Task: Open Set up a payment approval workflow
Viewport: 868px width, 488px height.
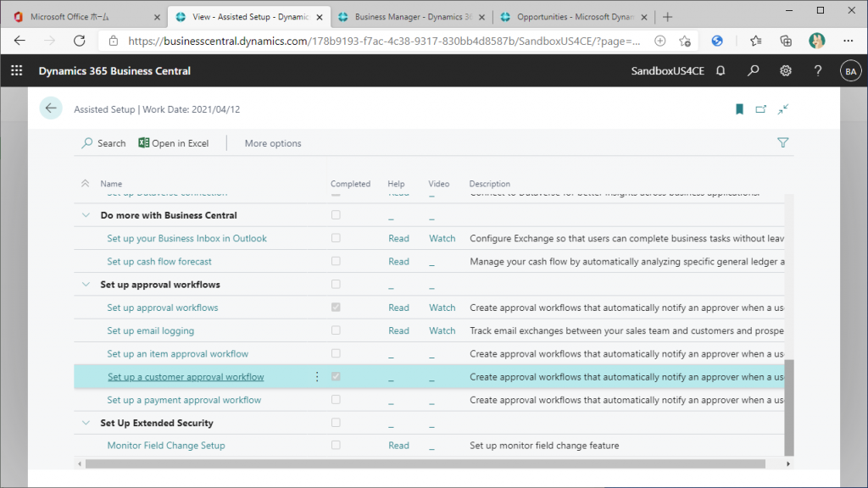Action: pos(184,400)
